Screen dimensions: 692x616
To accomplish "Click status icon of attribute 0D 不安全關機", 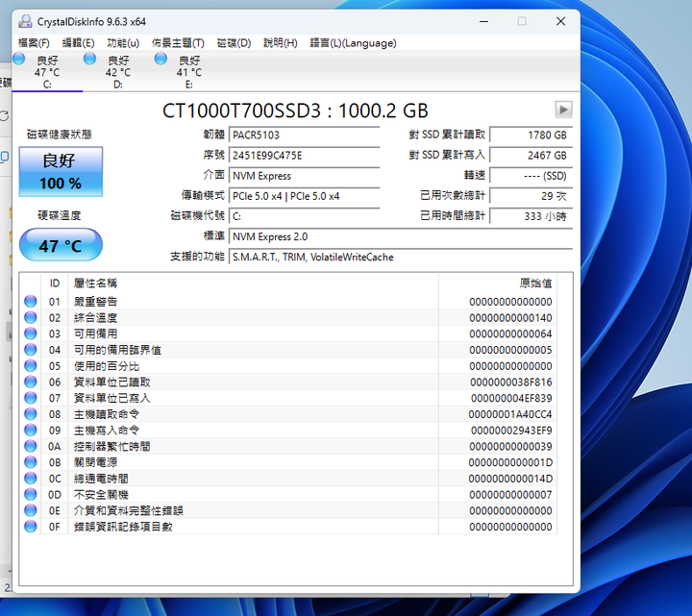I will pos(31,494).
